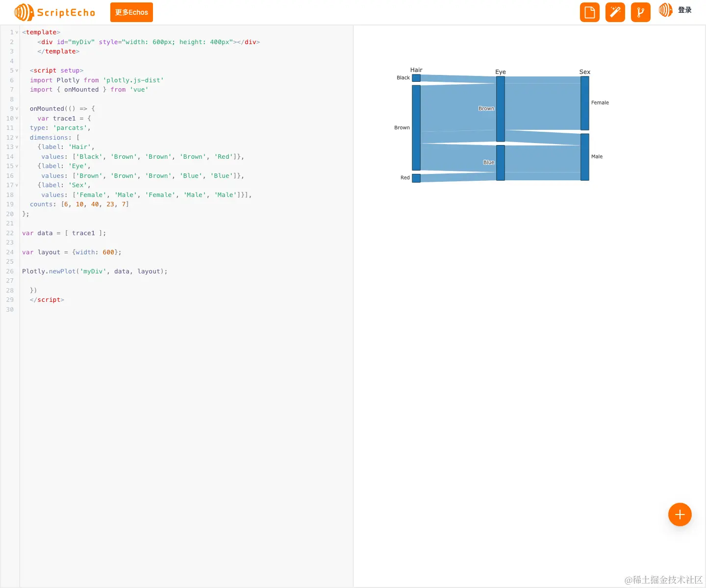Click the var layout code line
This screenshot has height=588, width=706.
click(72, 252)
